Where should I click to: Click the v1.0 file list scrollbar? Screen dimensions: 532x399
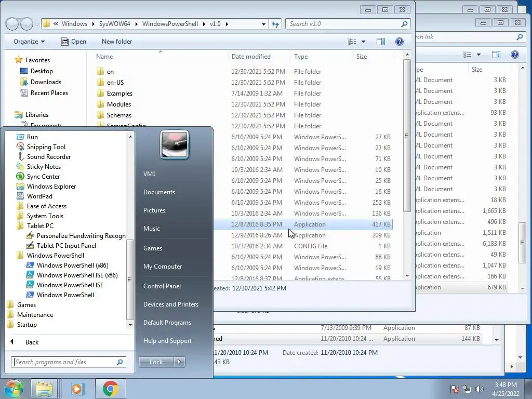tap(407, 136)
